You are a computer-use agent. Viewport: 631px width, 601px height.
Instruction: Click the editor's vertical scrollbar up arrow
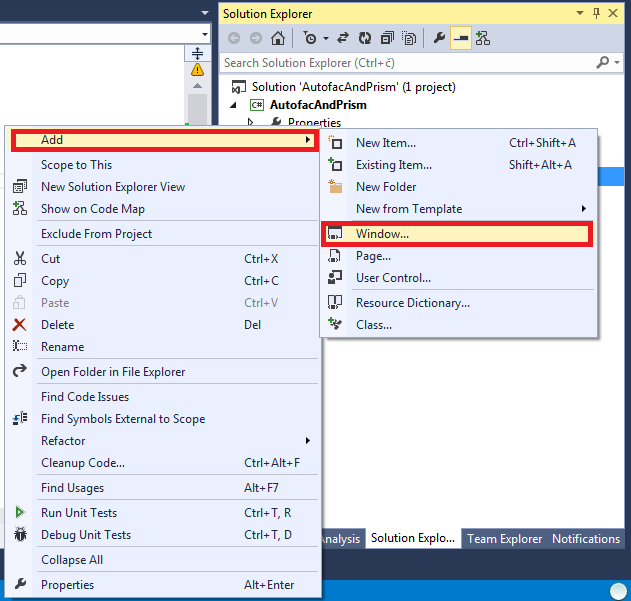coord(197,86)
